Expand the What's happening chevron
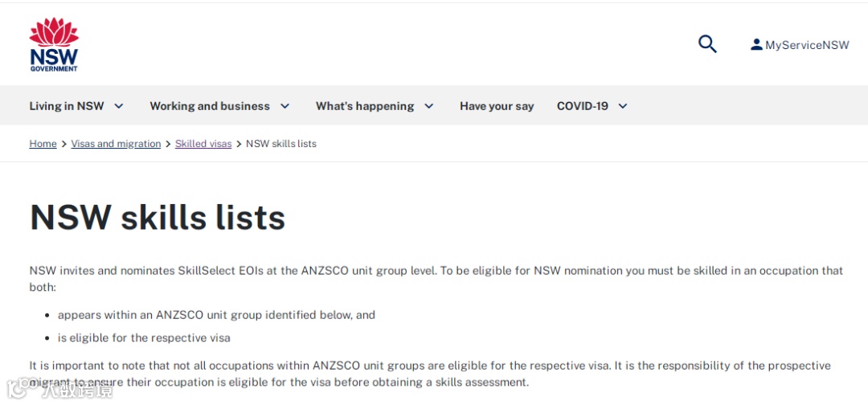 tap(429, 106)
